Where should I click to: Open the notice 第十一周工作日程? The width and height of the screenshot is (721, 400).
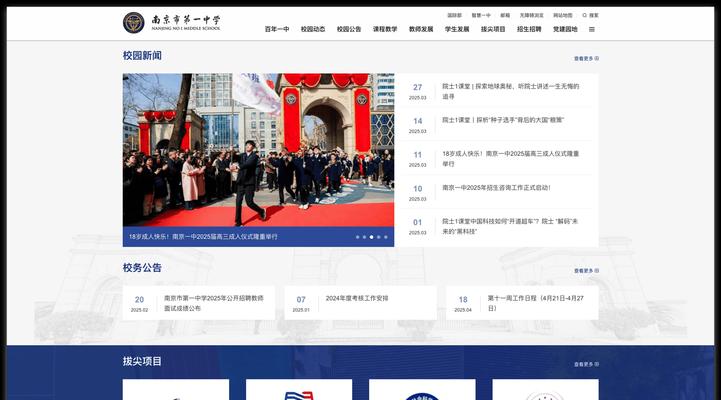tap(522, 303)
